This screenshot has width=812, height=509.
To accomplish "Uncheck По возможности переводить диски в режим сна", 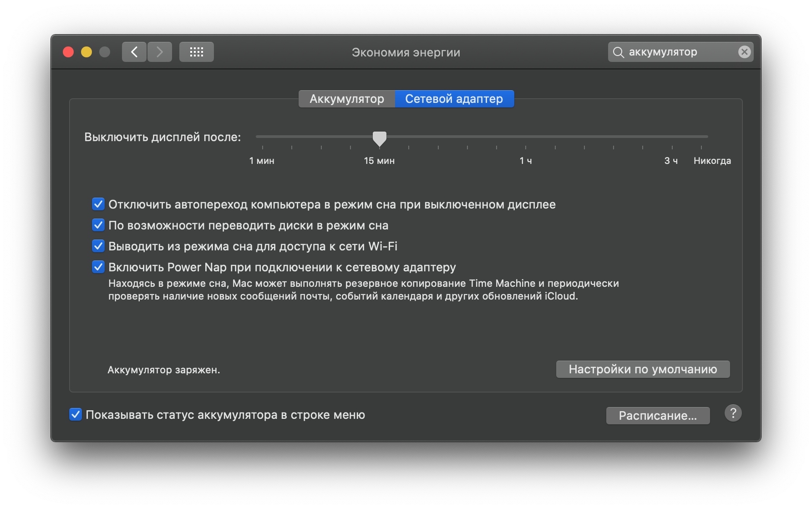I will tap(98, 225).
